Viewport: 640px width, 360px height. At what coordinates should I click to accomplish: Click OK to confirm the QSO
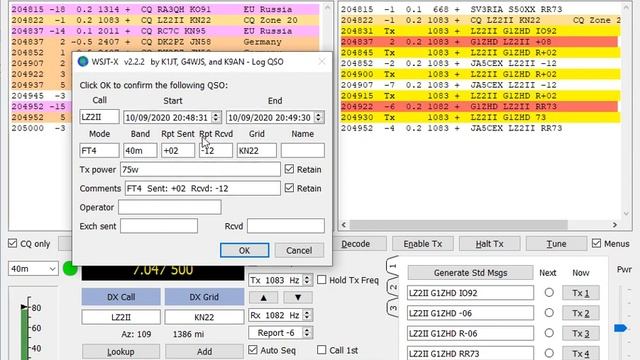click(244, 250)
